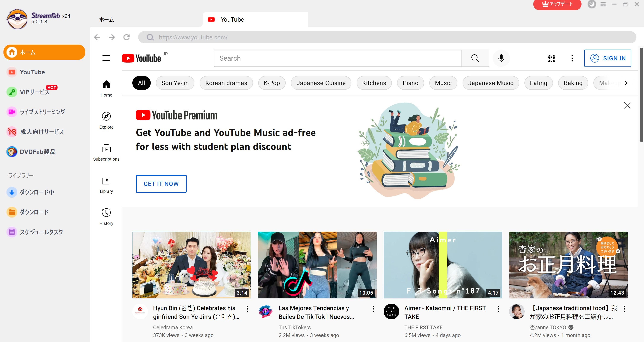Switch to the YouTube tab

tap(255, 19)
